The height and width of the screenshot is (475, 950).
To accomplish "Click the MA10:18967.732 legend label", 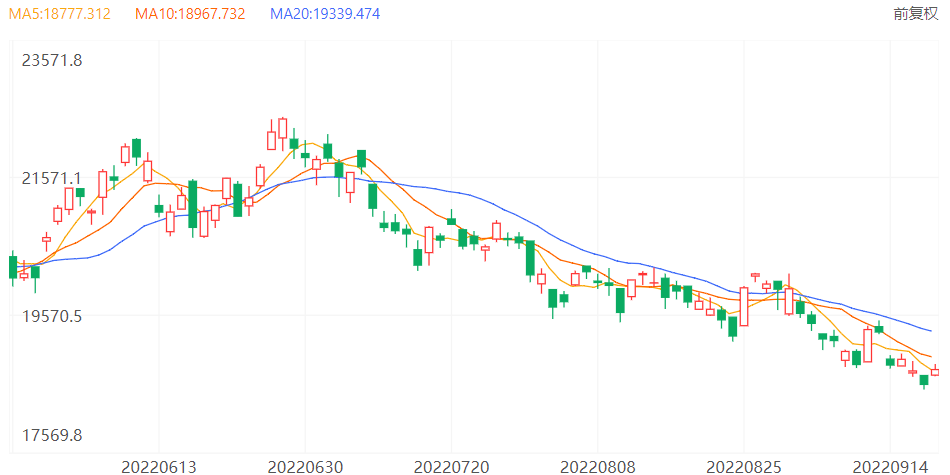I will 190,14.
